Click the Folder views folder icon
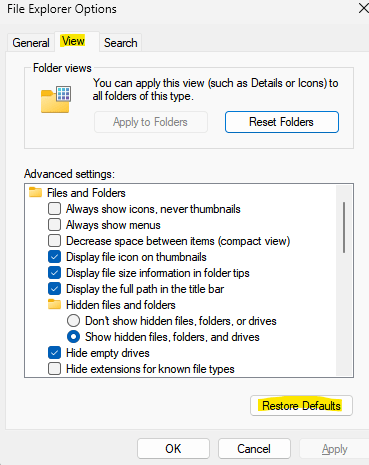Image resolution: width=369 pixels, height=465 pixels. coord(56,99)
